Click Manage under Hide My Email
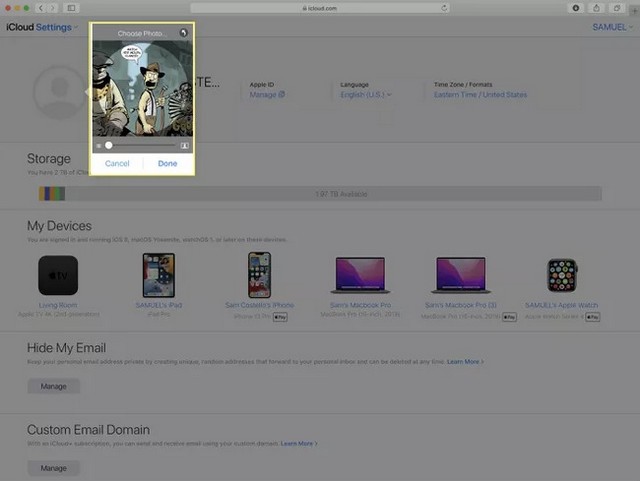Viewport: 640px width, 481px height. click(x=53, y=386)
